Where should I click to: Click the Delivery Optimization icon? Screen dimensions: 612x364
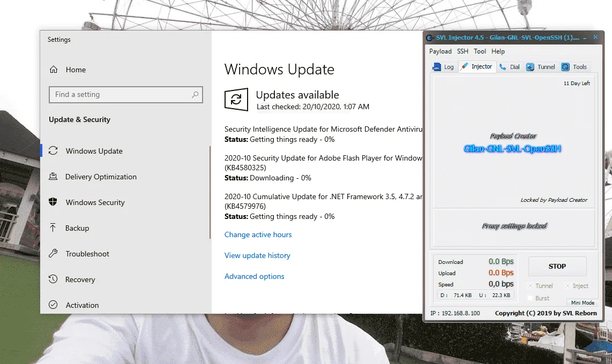pos(53,176)
